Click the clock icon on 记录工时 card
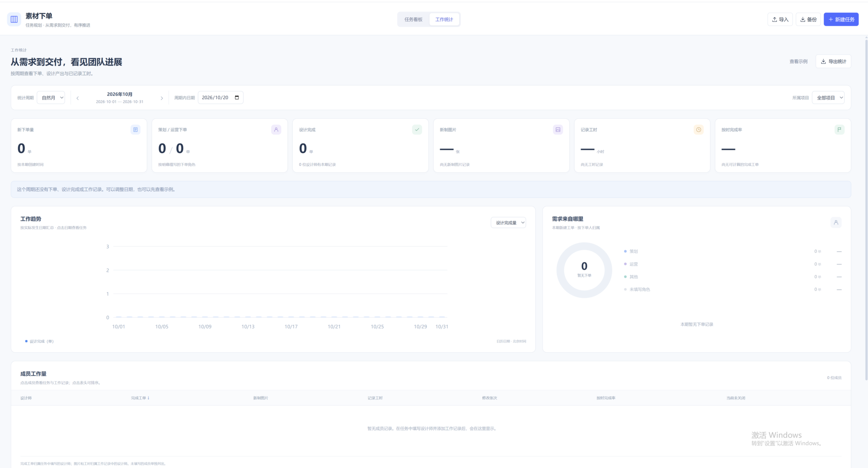This screenshot has width=868, height=468. pyautogui.click(x=698, y=130)
